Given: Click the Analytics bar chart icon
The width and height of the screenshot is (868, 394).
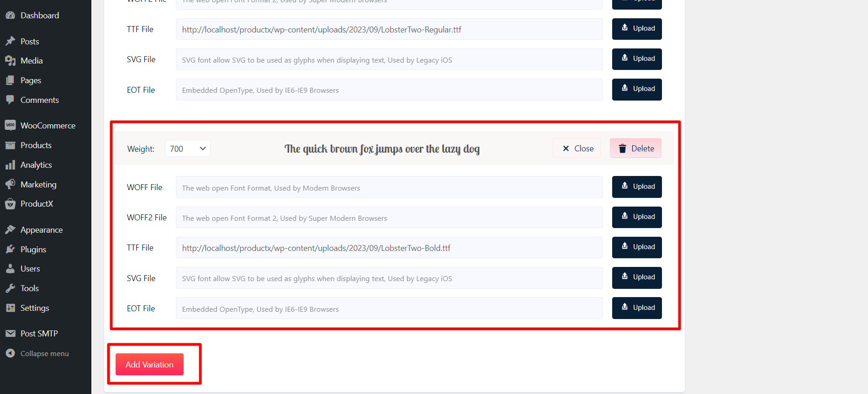Looking at the screenshot, I should pos(10,165).
